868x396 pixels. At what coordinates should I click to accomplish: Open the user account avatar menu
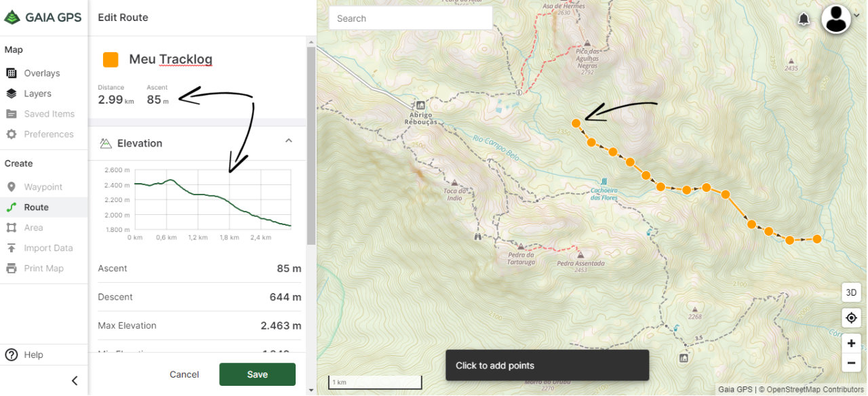[836, 18]
